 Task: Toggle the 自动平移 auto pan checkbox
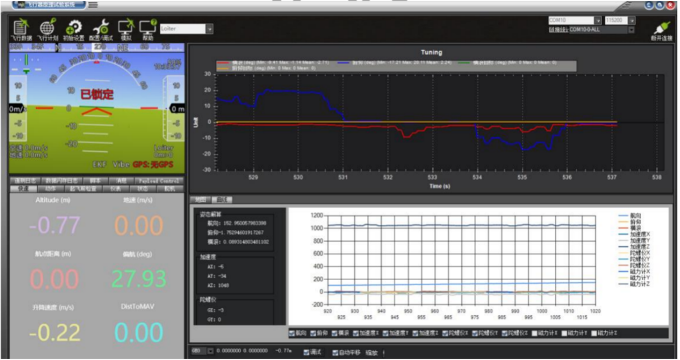[335, 353]
